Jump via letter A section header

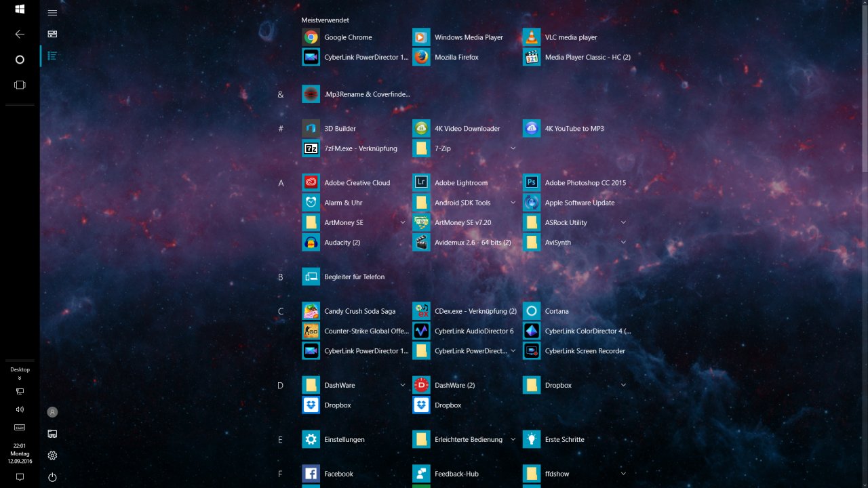(x=281, y=183)
